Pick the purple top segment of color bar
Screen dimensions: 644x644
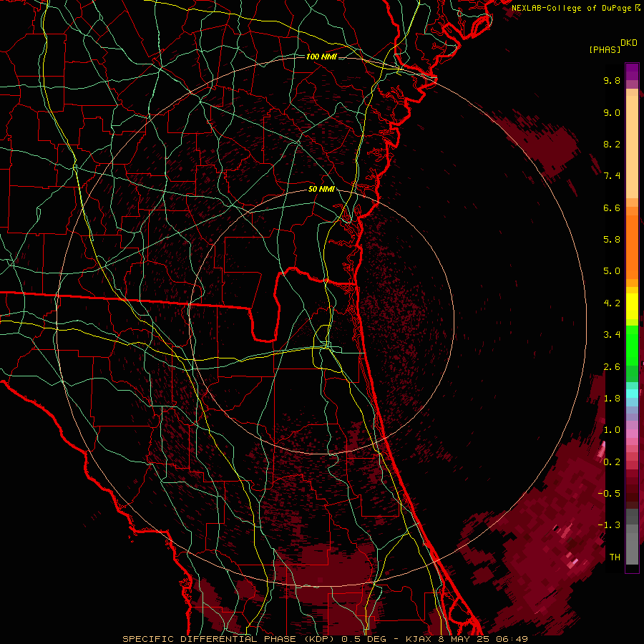point(632,72)
